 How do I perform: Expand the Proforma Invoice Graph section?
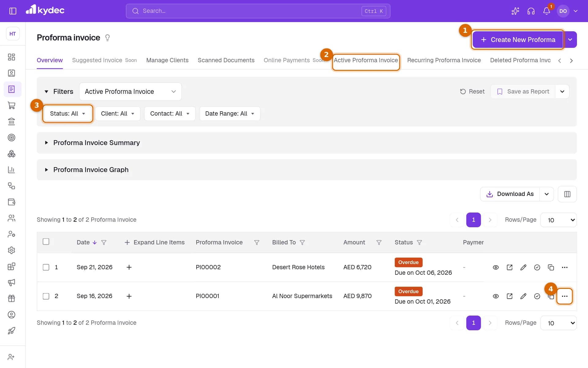pyautogui.click(x=307, y=170)
